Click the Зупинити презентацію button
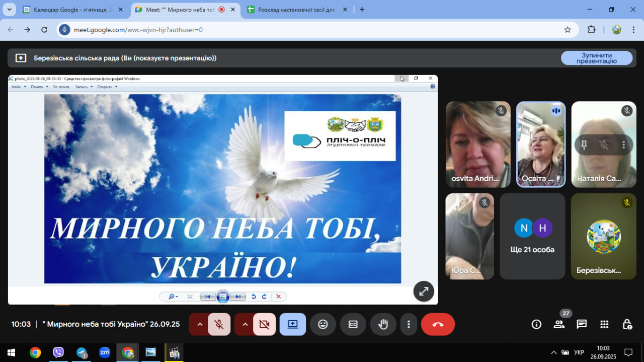Screen dimensions: 644x362 [x=596, y=58]
